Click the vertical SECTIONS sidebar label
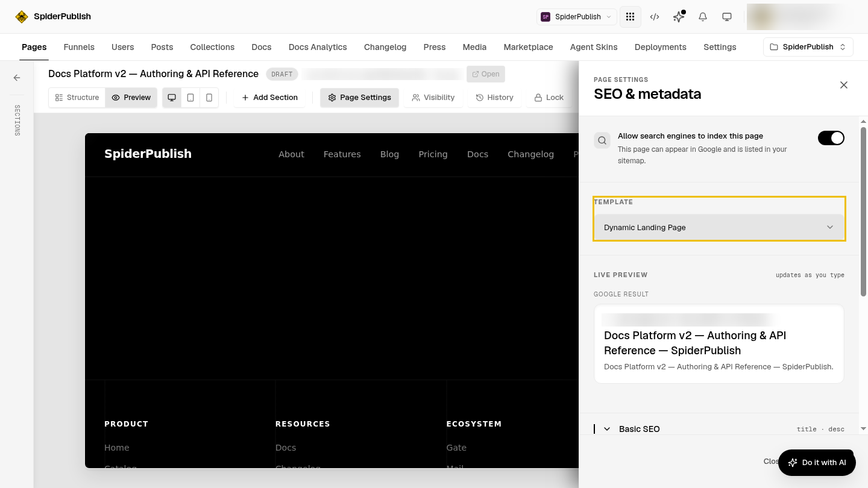Viewport: 868px width, 488px height. pyautogui.click(x=17, y=120)
